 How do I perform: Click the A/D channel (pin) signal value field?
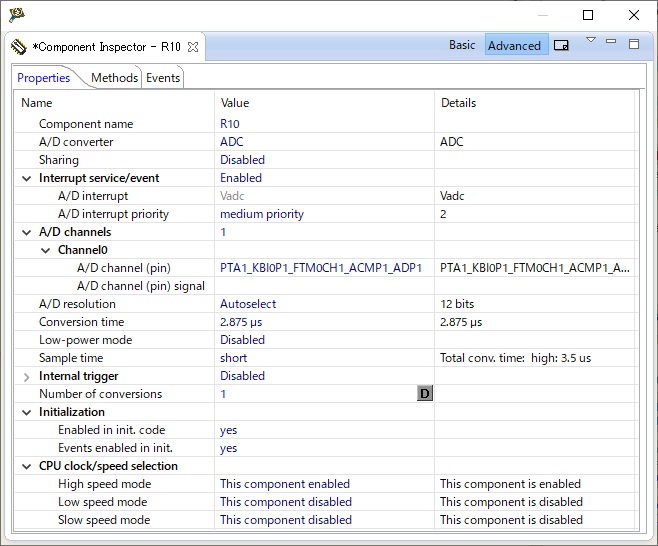pos(324,286)
